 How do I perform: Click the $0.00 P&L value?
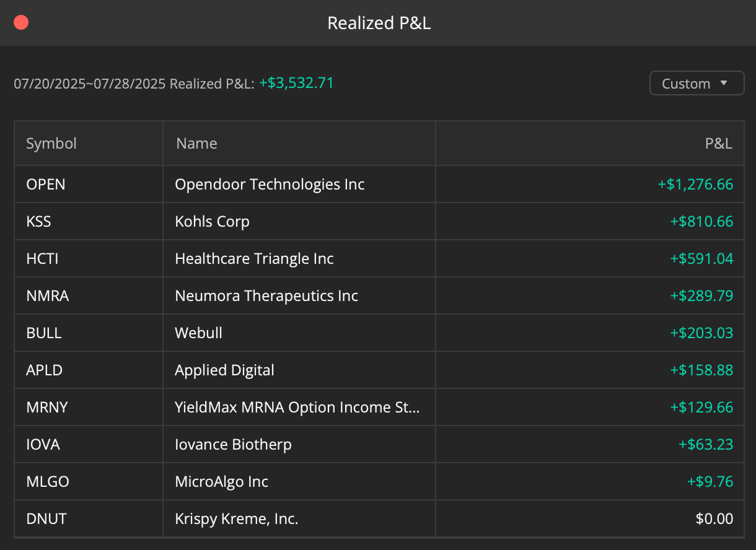(x=714, y=518)
